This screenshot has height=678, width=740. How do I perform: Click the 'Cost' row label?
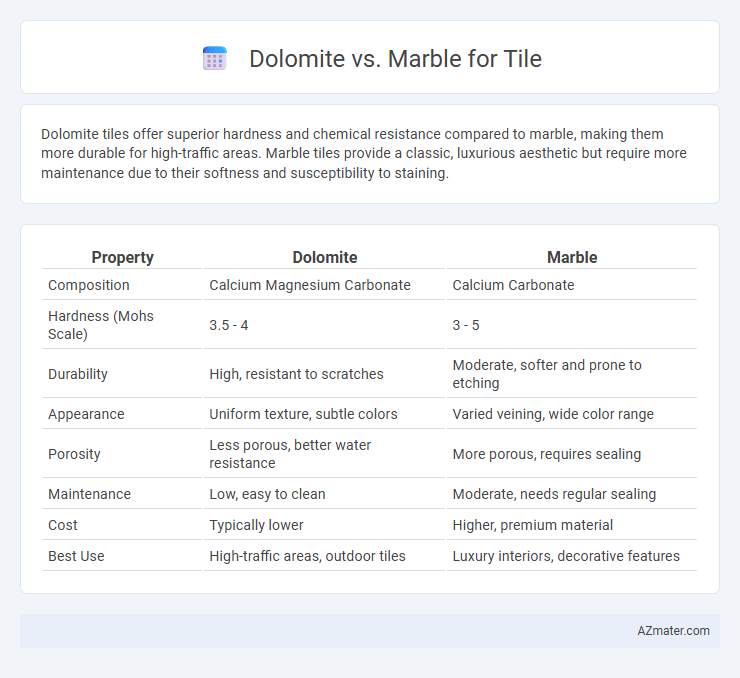[62, 525]
